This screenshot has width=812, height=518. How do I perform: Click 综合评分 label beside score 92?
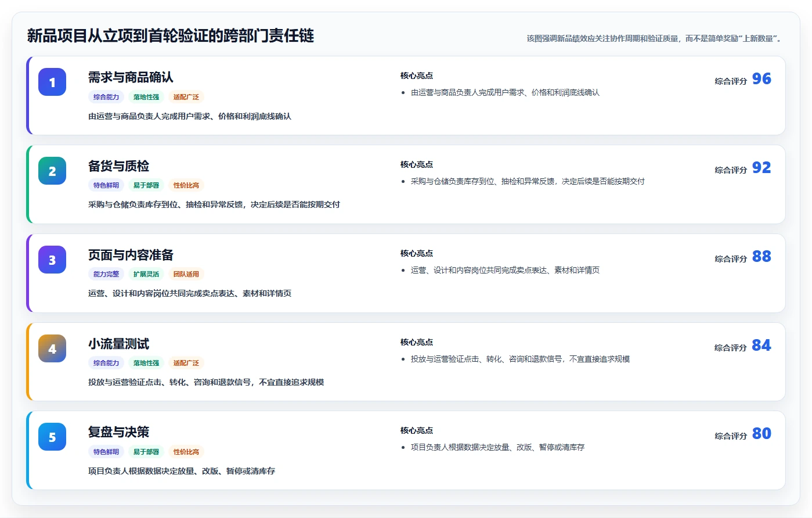(731, 170)
